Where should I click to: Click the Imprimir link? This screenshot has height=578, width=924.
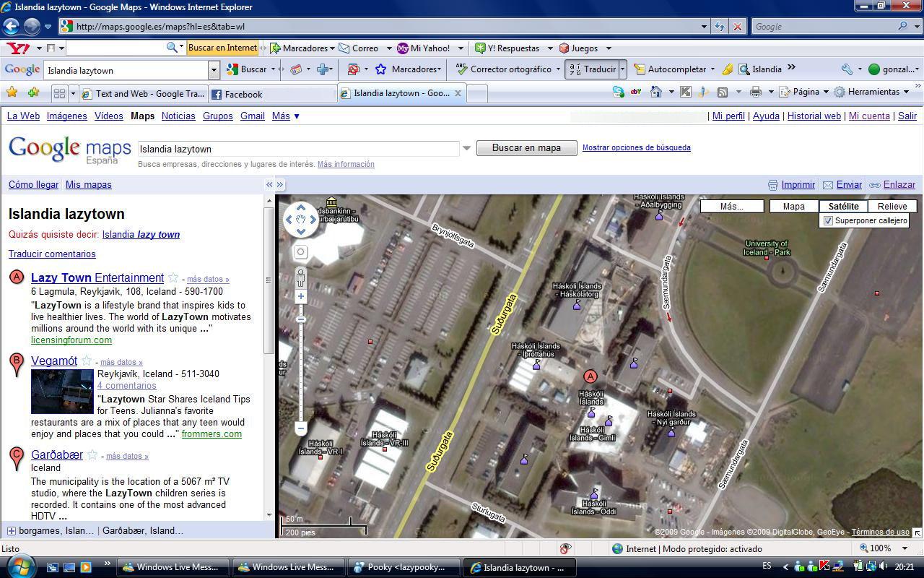(798, 185)
